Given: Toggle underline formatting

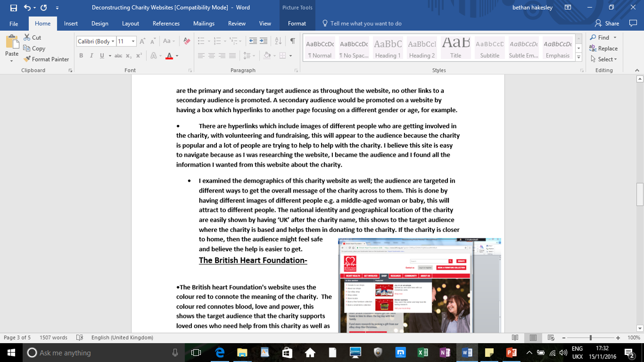Looking at the screenshot, I should [102, 56].
